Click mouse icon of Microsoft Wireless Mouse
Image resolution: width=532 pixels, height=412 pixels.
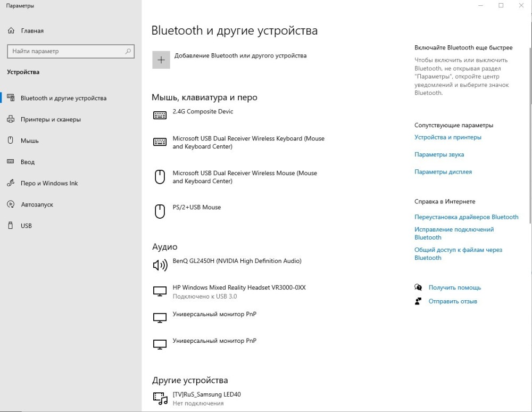pyautogui.click(x=160, y=177)
